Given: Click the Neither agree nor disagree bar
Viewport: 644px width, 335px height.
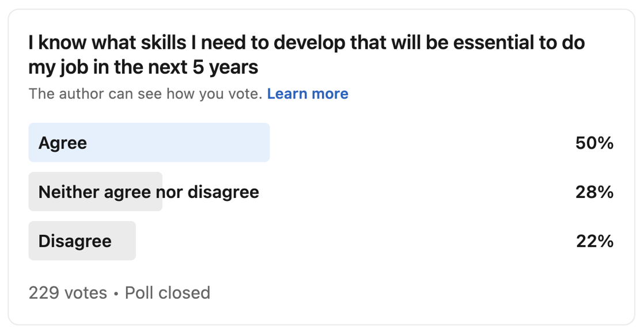Looking at the screenshot, I should 95,192.
